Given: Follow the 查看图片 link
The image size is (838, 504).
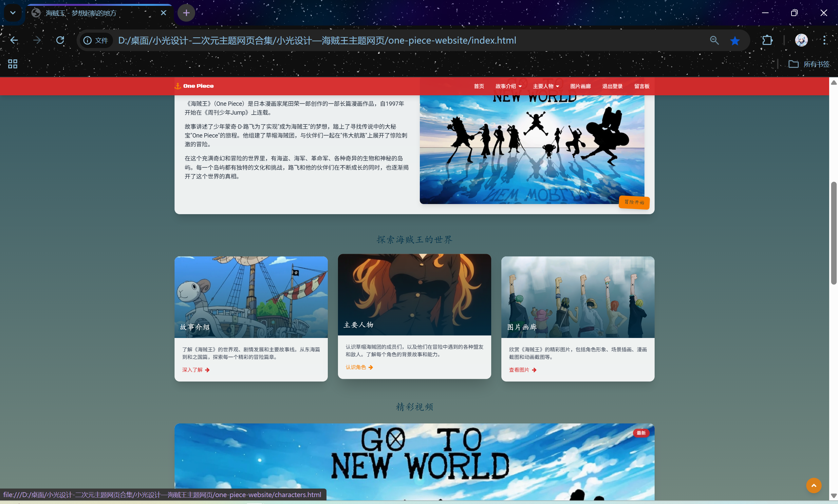Looking at the screenshot, I should (x=523, y=370).
